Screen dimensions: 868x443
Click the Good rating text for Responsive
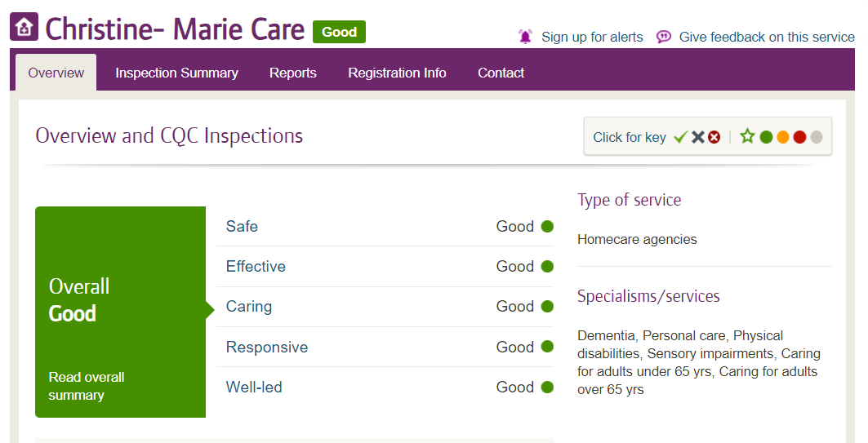[514, 347]
